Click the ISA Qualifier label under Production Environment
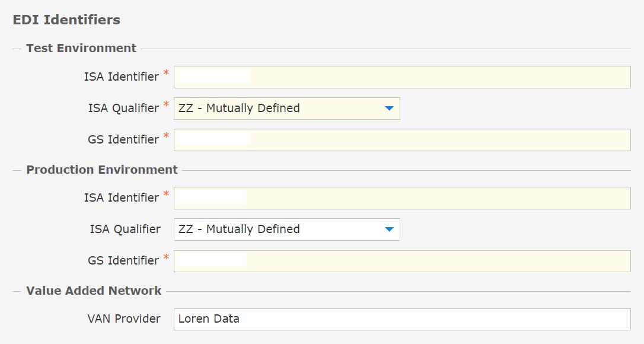 [x=125, y=230]
